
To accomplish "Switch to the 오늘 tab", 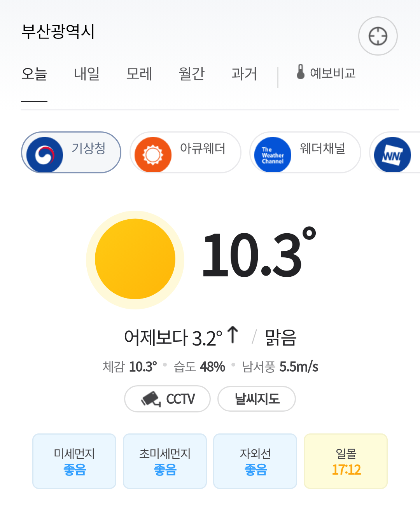I will [34, 74].
